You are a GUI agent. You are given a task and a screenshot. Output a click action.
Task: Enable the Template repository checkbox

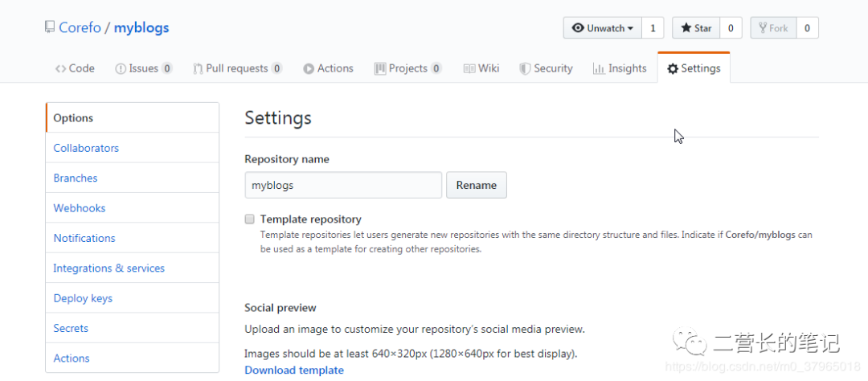pyautogui.click(x=249, y=219)
